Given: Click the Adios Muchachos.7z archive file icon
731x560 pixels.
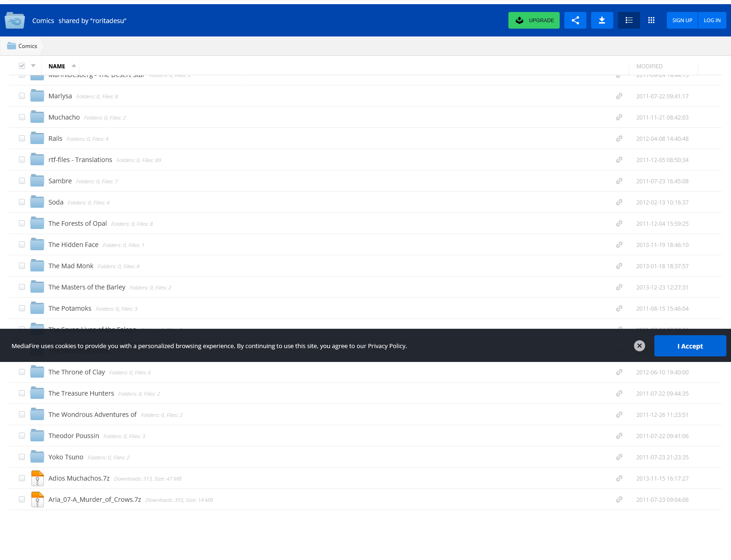Looking at the screenshot, I should (x=37, y=478).
